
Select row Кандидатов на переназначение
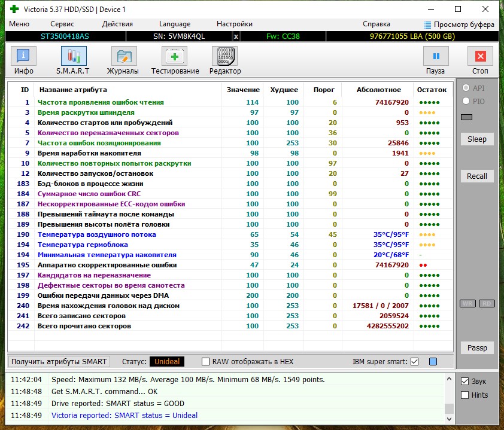[x=230, y=275]
